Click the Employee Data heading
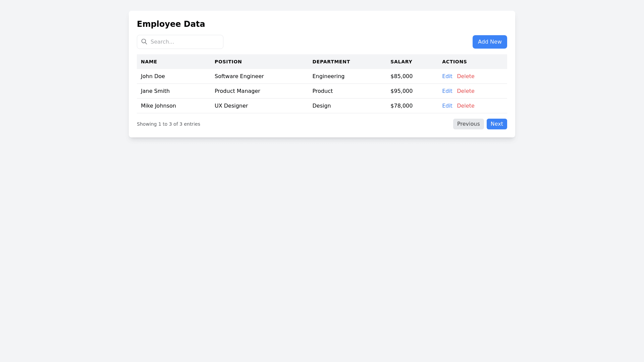 [171, 24]
